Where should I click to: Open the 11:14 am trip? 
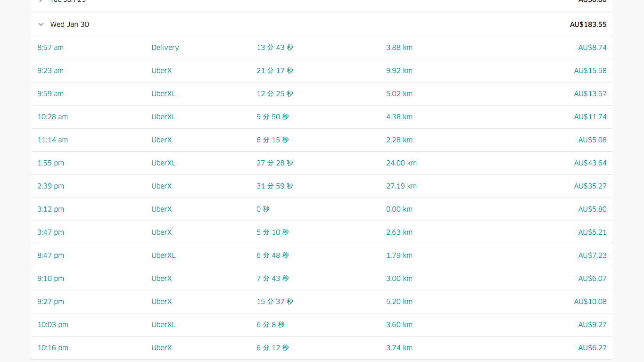click(x=53, y=140)
